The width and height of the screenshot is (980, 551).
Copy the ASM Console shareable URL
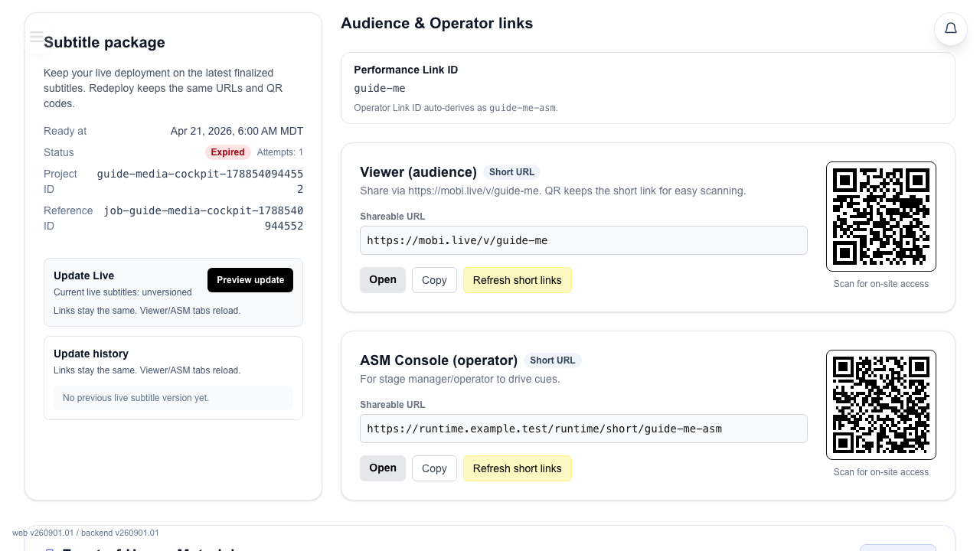tap(434, 468)
